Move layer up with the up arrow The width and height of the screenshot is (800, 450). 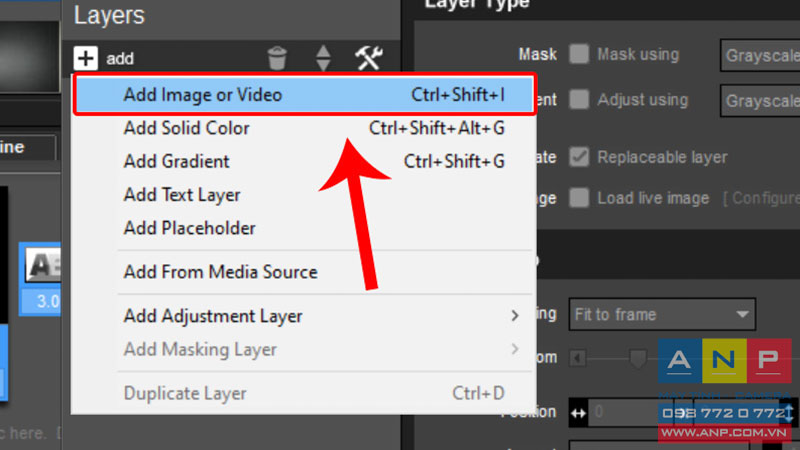(323, 51)
